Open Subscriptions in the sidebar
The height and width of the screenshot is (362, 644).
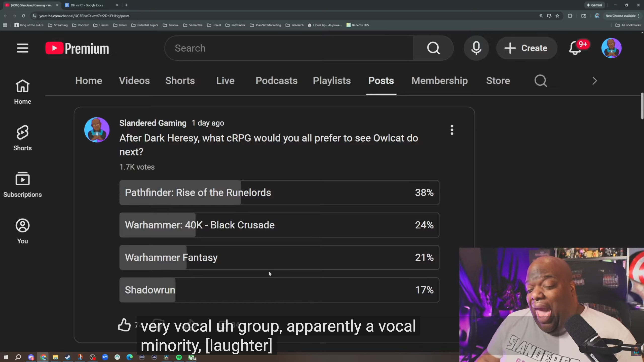pos(22,184)
